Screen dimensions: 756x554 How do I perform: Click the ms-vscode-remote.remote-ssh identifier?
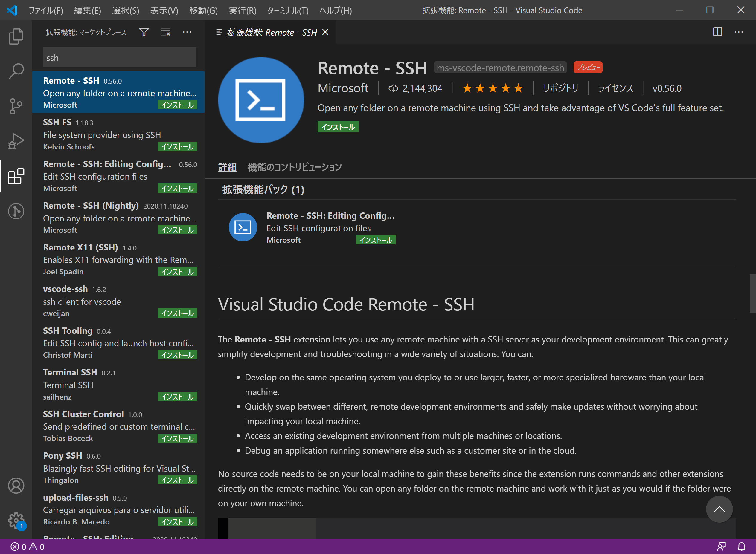tap(500, 68)
